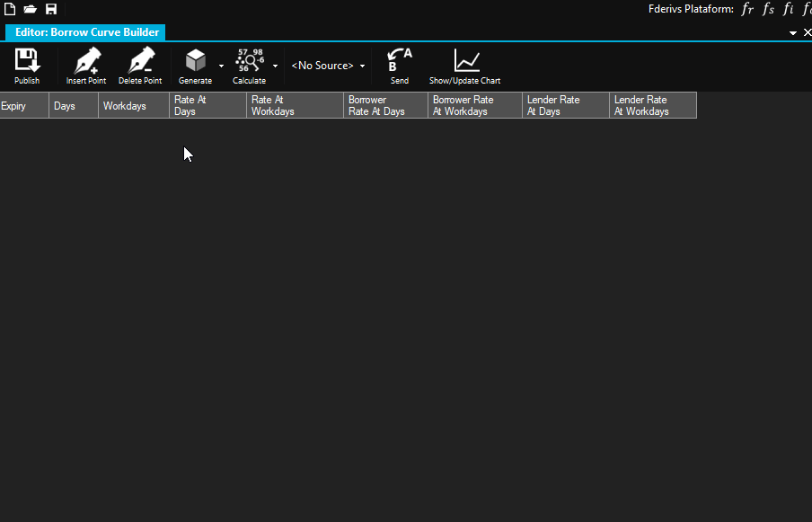Click the Publish icon
The height and width of the screenshot is (522, 812).
27,62
